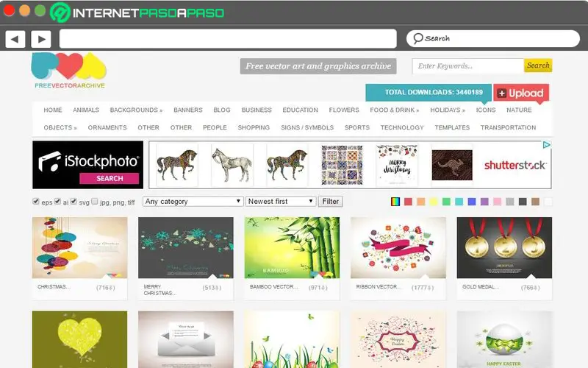Enable the eps format checkbox
This screenshot has height=368, width=588.
click(36, 201)
